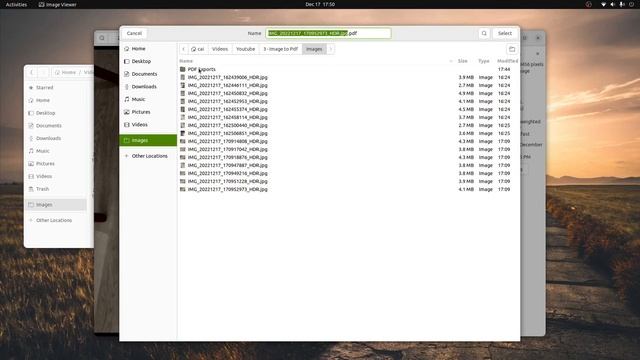
Task: Click the network icon in the top bar
Action: [x=603, y=4]
